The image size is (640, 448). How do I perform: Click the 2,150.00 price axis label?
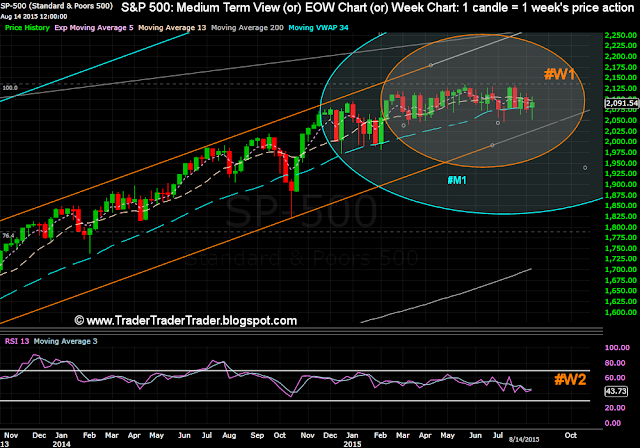(621, 78)
